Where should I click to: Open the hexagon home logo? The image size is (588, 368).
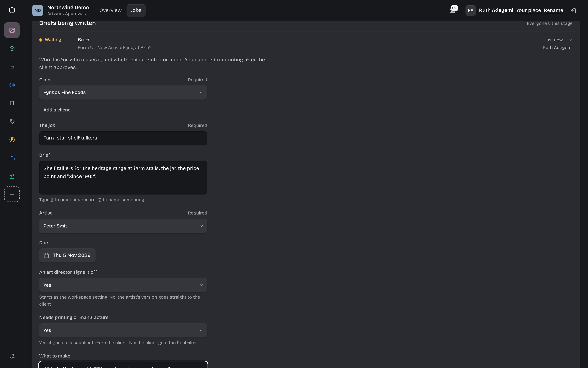[x=12, y=10]
